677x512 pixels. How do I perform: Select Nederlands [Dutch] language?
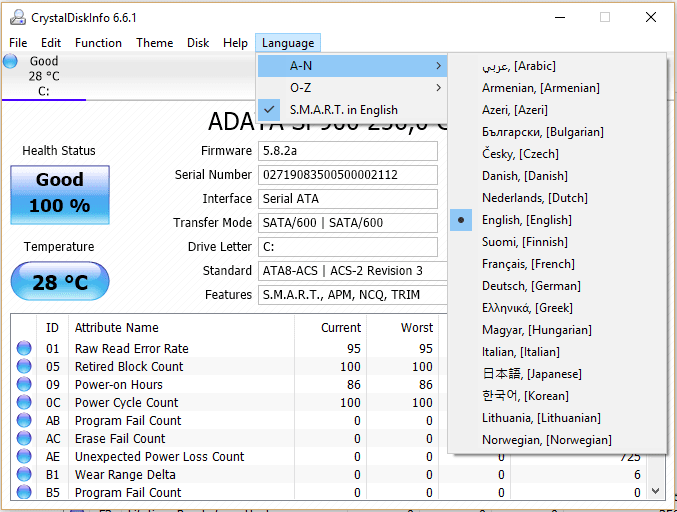point(557,198)
